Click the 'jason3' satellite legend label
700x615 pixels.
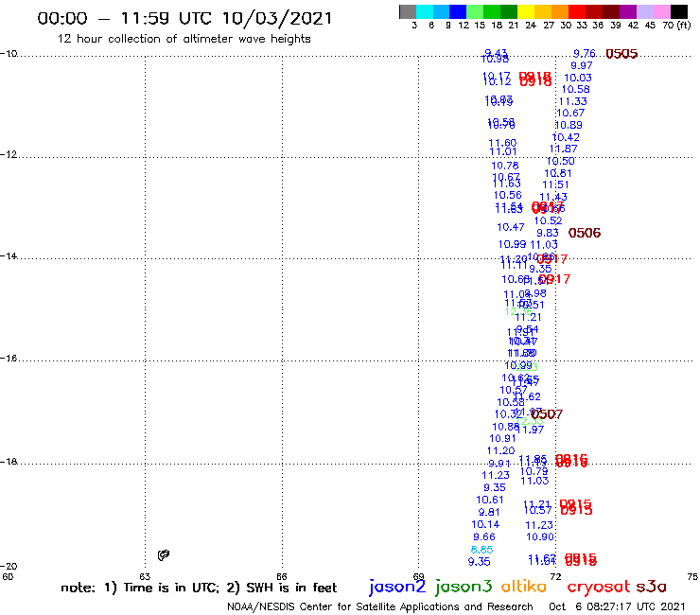pyautogui.click(x=464, y=587)
